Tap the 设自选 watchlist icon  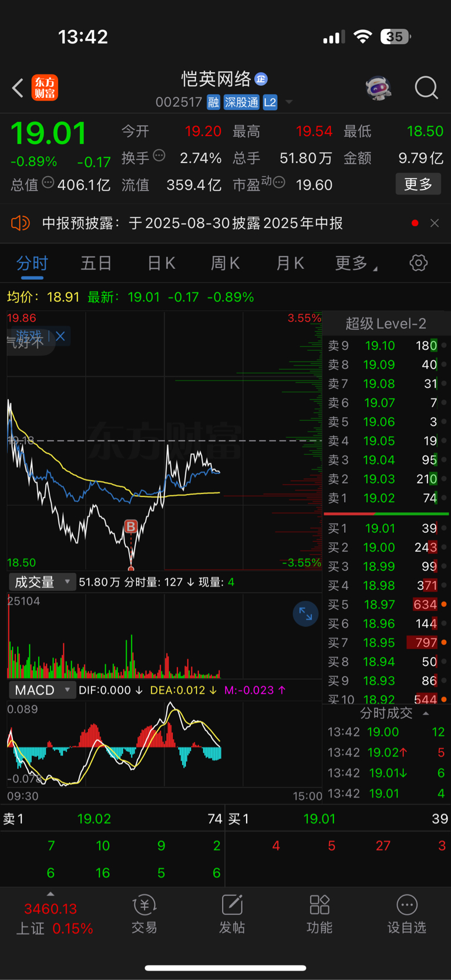[407, 914]
